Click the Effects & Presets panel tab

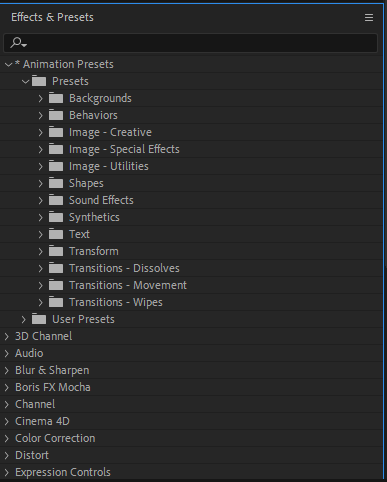[x=52, y=17]
